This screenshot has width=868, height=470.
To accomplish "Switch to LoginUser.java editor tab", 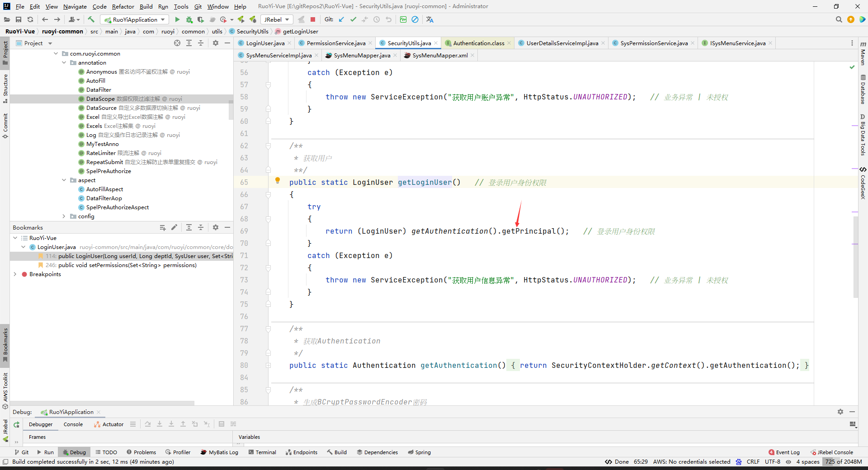I will (265, 43).
